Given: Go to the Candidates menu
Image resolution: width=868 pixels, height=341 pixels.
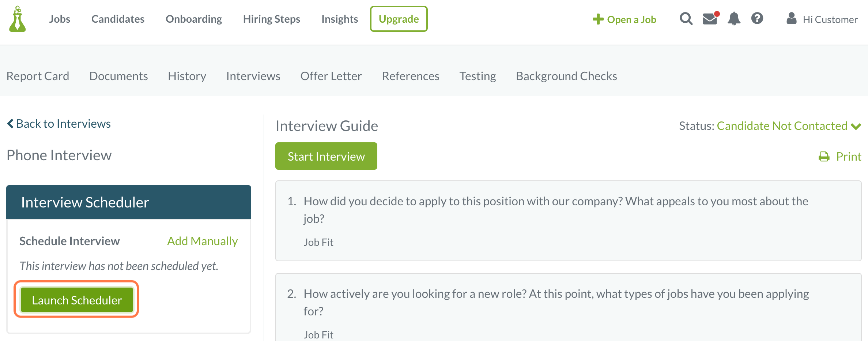Looking at the screenshot, I should pos(118,19).
